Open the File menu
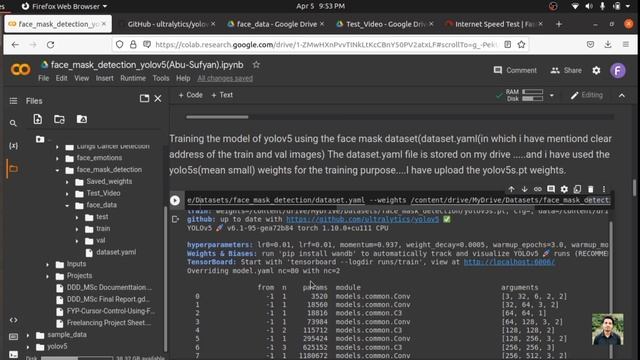This screenshot has width=640, height=360. [x=43, y=78]
